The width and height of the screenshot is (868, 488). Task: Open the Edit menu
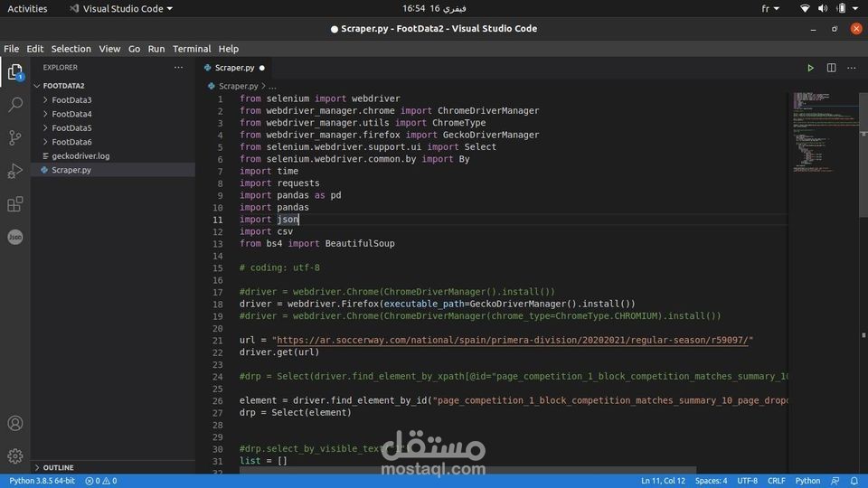[x=35, y=49]
